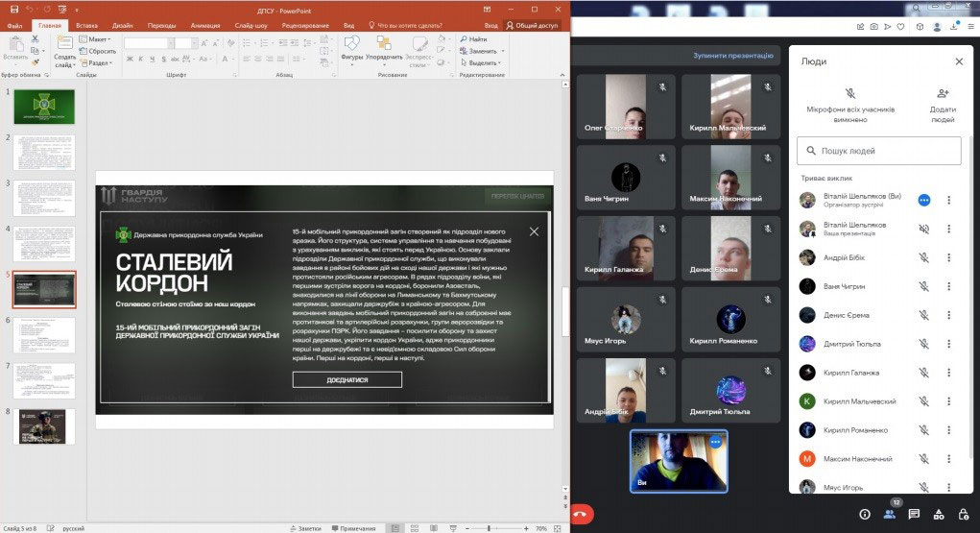Toggle mute for Денис Єрема in list
Screen dimensions: 980x533
pyautogui.click(x=923, y=315)
